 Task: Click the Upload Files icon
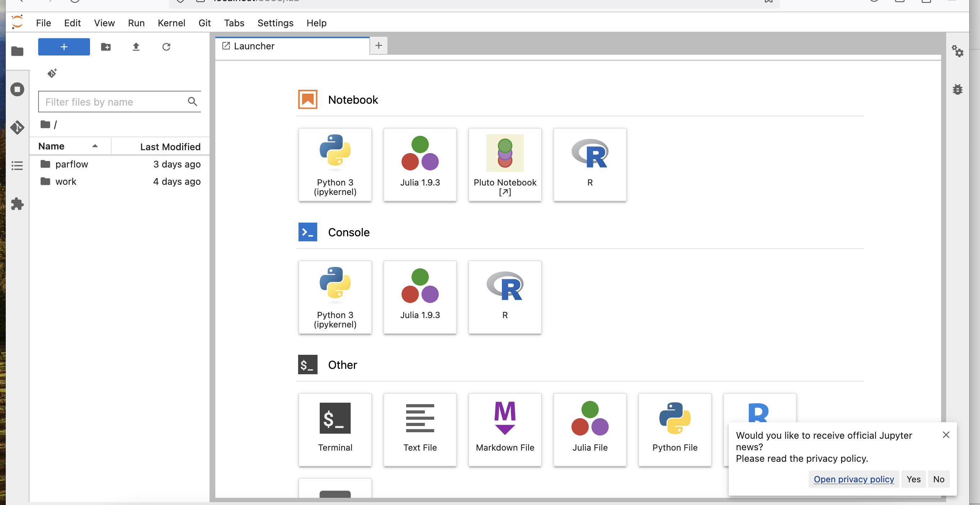tap(136, 47)
